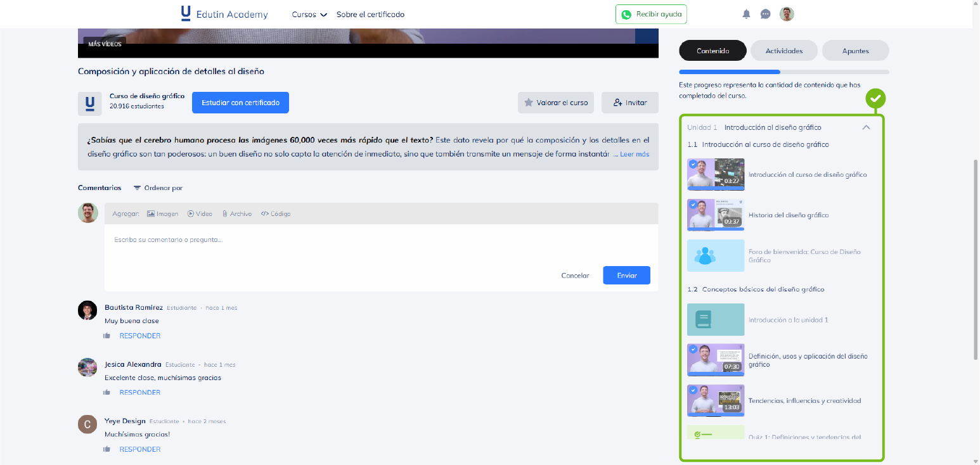
Task: Switch to the Actividades tab
Action: 783,51
